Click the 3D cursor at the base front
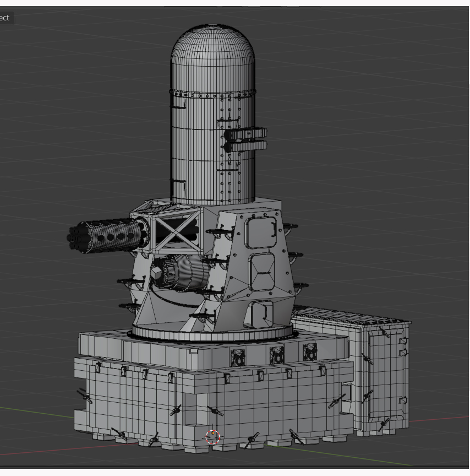470x476 pixels. [212, 437]
